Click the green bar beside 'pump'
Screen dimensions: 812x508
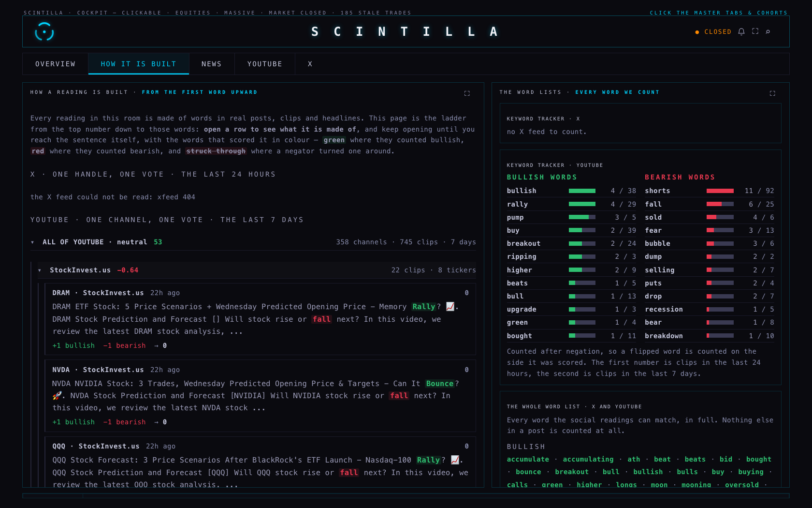click(582, 217)
